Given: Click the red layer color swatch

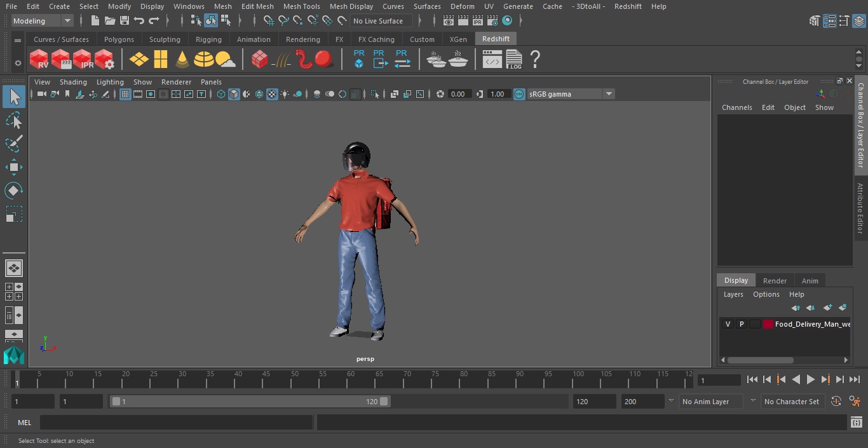Looking at the screenshot, I should point(768,324).
